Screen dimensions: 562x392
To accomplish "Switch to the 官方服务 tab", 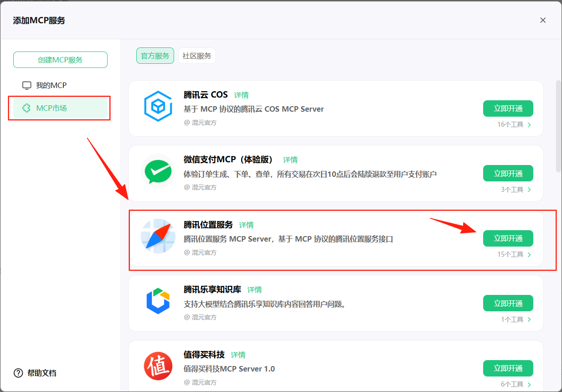I will pos(155,56).
